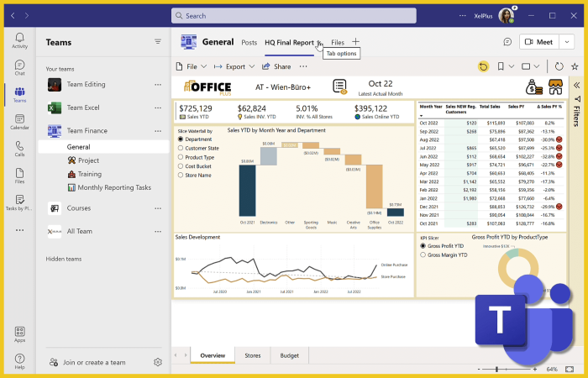Click the reset to default icon
This screenshot has width=588, height=378.
(483, 66)
